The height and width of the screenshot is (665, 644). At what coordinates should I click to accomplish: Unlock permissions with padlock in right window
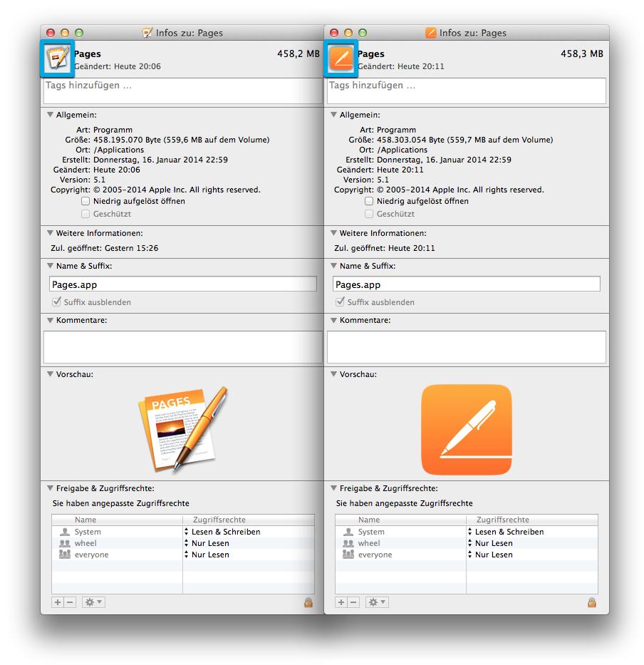click(x=592, y=602)
